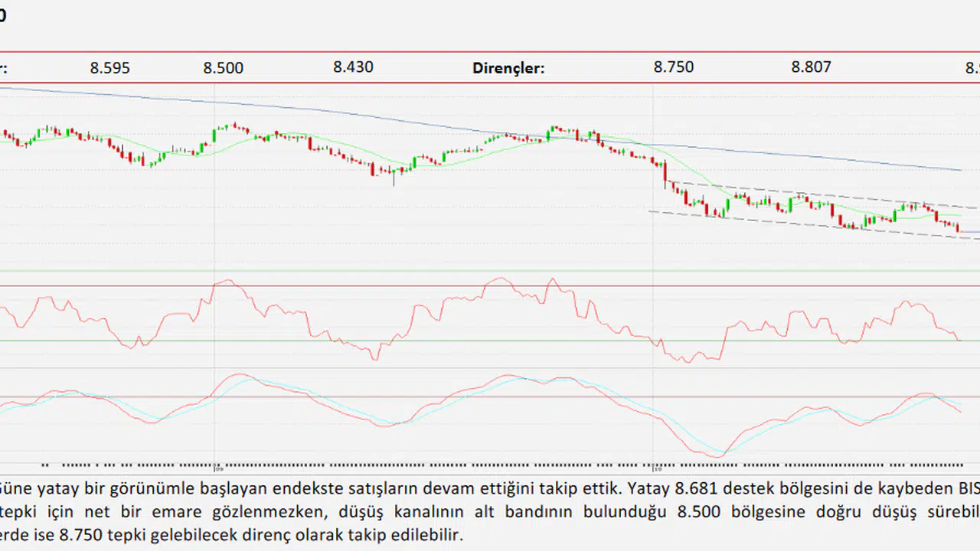Select the Dirençler: header label
Screen dimensions: 980x551
tap(508, 68)
